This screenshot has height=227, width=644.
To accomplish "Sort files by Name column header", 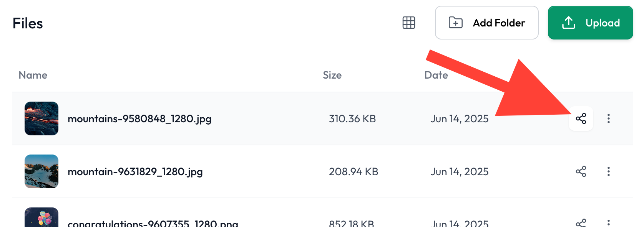I will pos(33,75).
